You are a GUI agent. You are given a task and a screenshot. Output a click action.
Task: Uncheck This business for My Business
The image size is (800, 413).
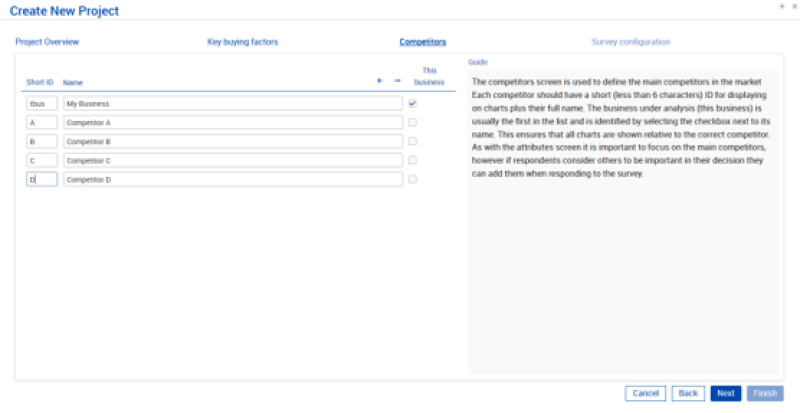412,103
